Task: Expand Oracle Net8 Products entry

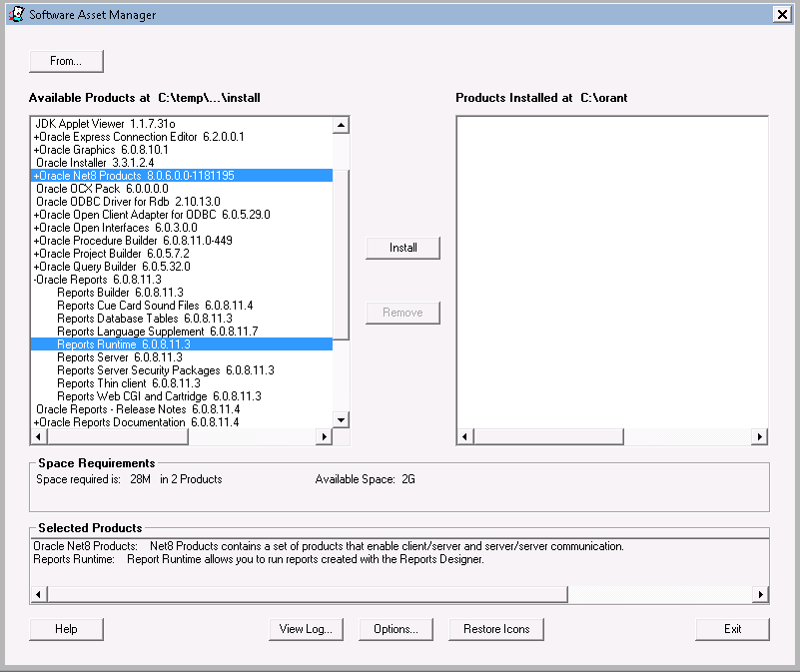Action: [x=36, y=176]
